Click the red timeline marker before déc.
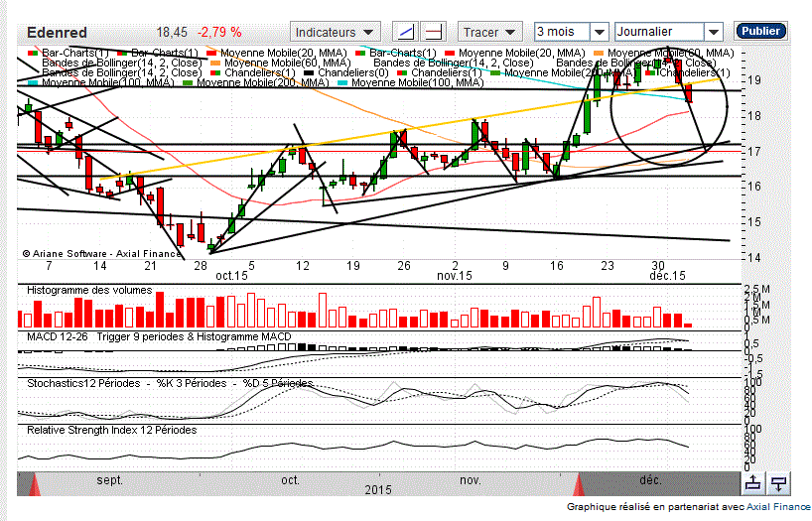812x521 pixels. click(x=579, y=485)
